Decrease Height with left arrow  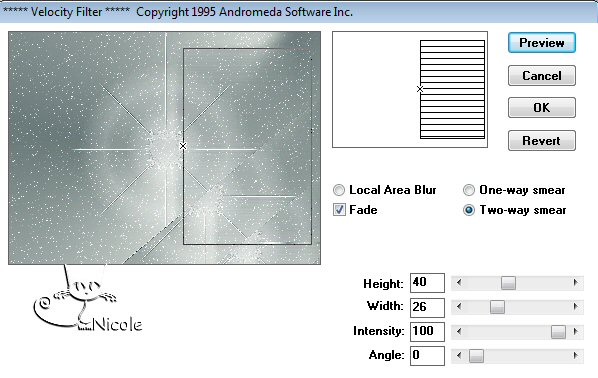459,283
